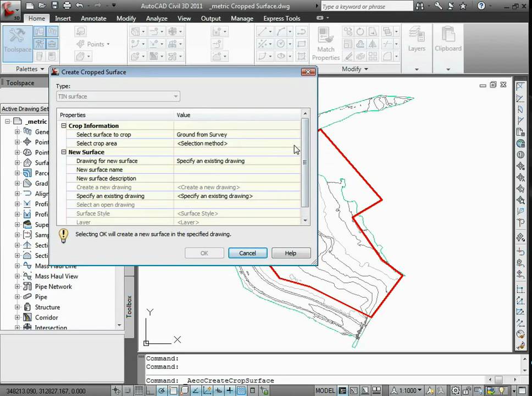Open the Help question mark icon
The height and width of the screenshot is (396, 532).
[481, 5]
